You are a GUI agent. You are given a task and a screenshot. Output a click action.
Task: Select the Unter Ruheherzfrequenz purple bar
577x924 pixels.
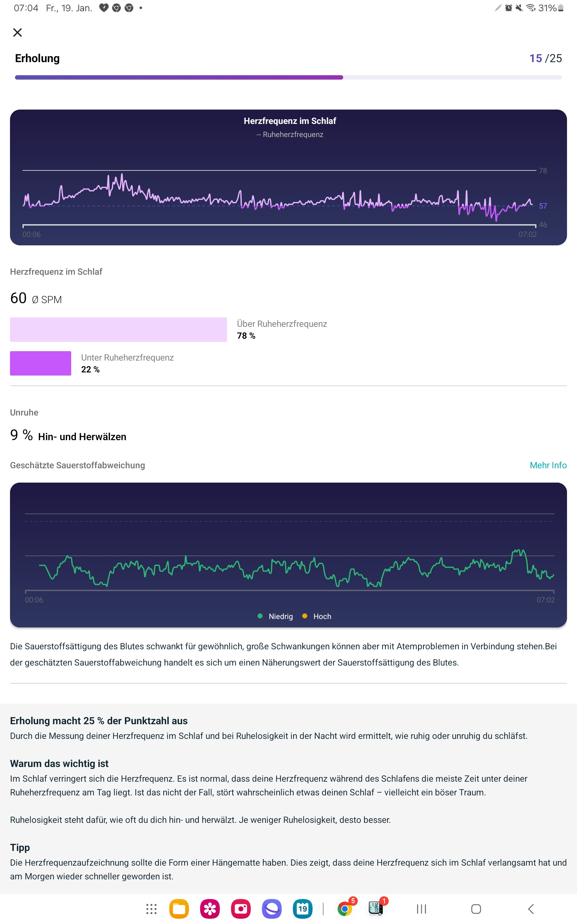tap(41, 363)
